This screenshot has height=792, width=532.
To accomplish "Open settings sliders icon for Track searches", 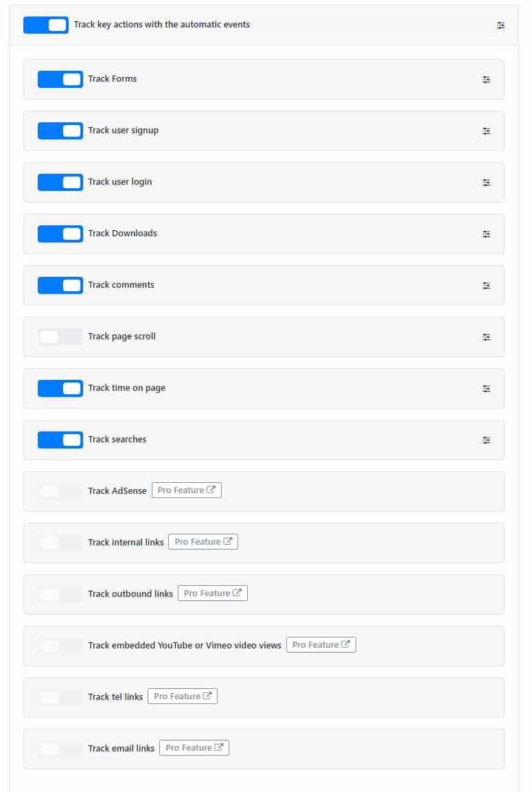I will tap(486, 440).
